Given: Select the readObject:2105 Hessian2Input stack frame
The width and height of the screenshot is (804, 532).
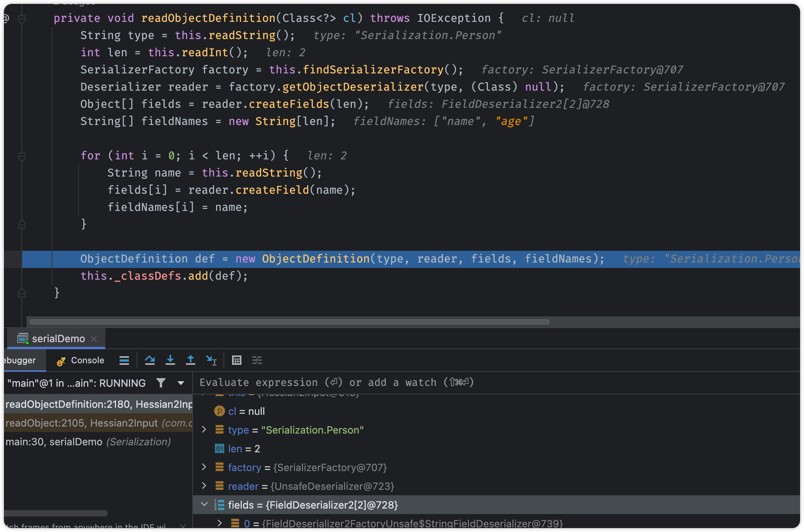Looking at the screenshot, I should (98, 423).
